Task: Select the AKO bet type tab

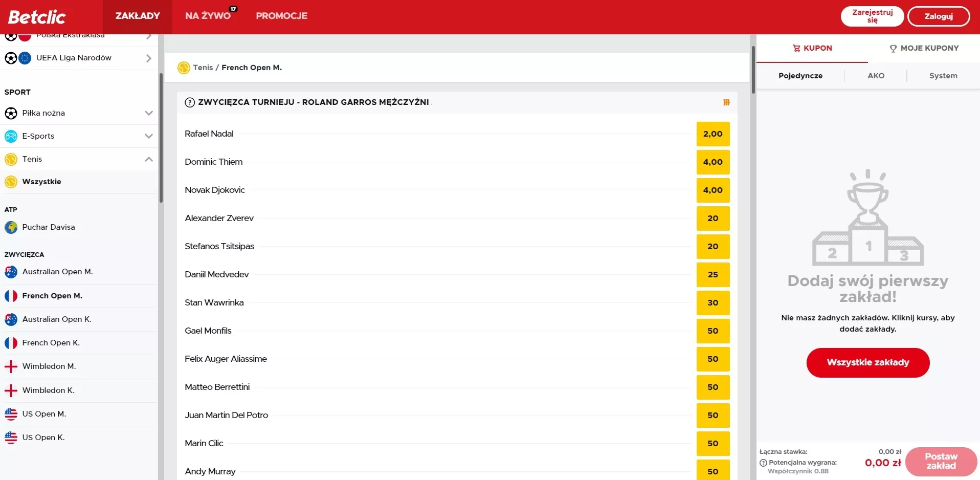Action: (x=876, y=76)
